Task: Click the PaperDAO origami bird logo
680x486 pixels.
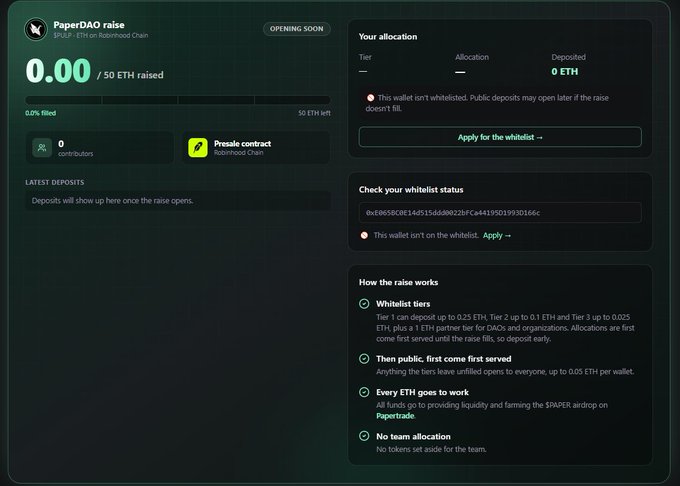Action: [36, 29]
